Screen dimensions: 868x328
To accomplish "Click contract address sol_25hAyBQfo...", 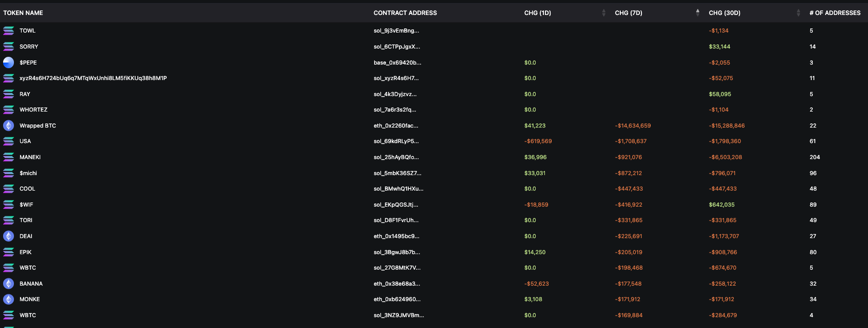I will click(396, 157).
